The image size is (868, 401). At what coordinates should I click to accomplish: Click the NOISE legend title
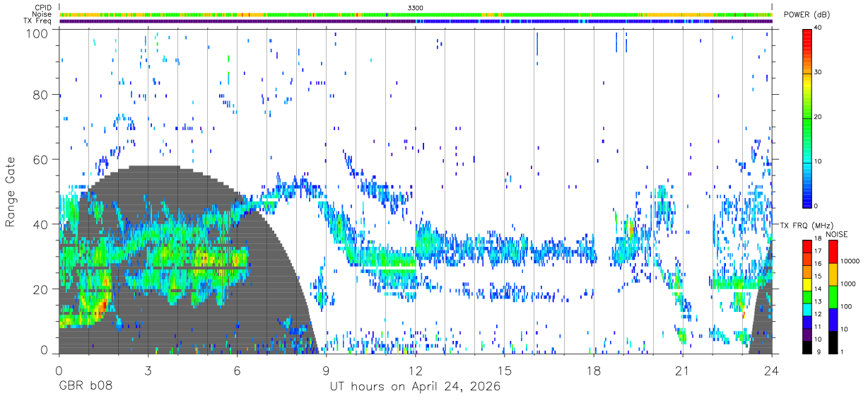838,234
